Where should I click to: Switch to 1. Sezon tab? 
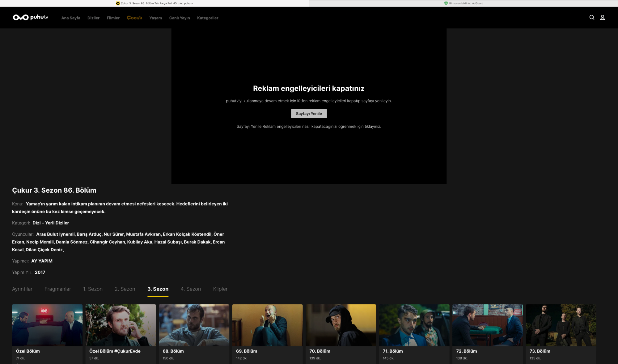pos(93,289)
